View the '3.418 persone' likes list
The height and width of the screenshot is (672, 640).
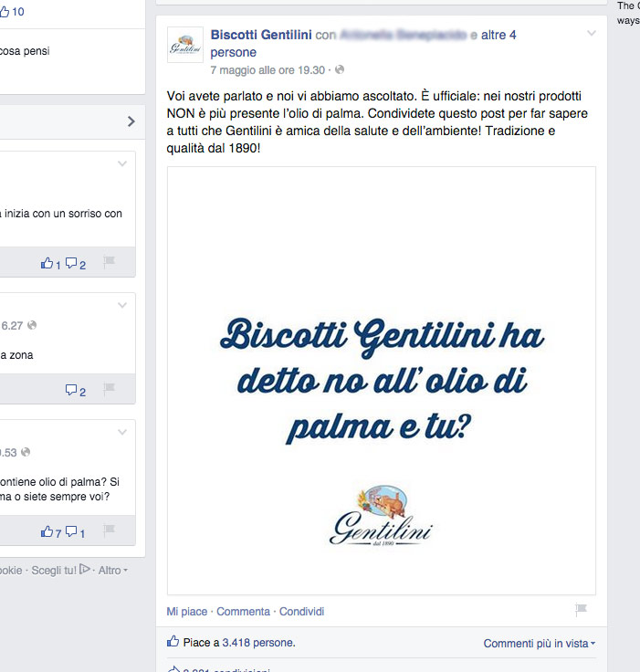pos(258,643)
